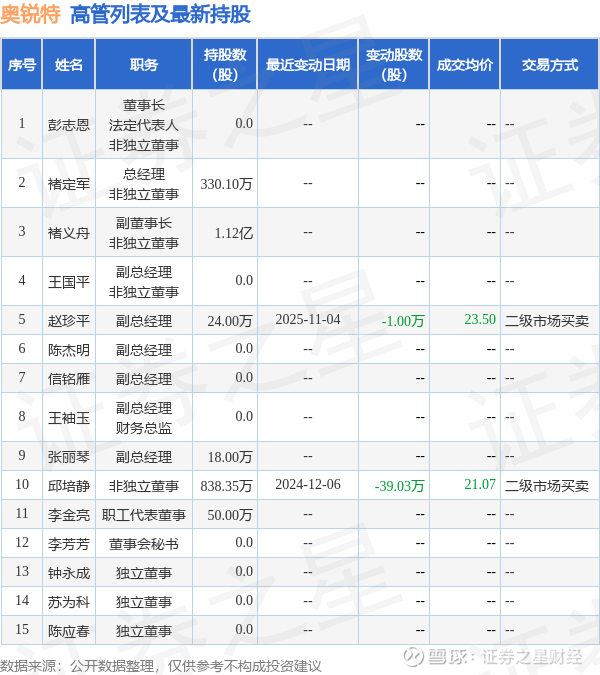Click the 副董事长 position of 褚义舟

tap(144, 223)
